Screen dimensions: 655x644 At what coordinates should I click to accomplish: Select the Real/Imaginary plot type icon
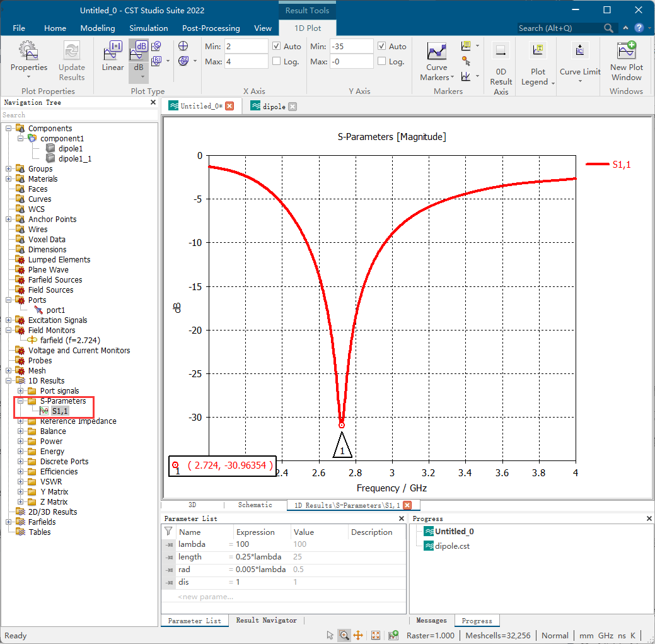pos(156,61)
